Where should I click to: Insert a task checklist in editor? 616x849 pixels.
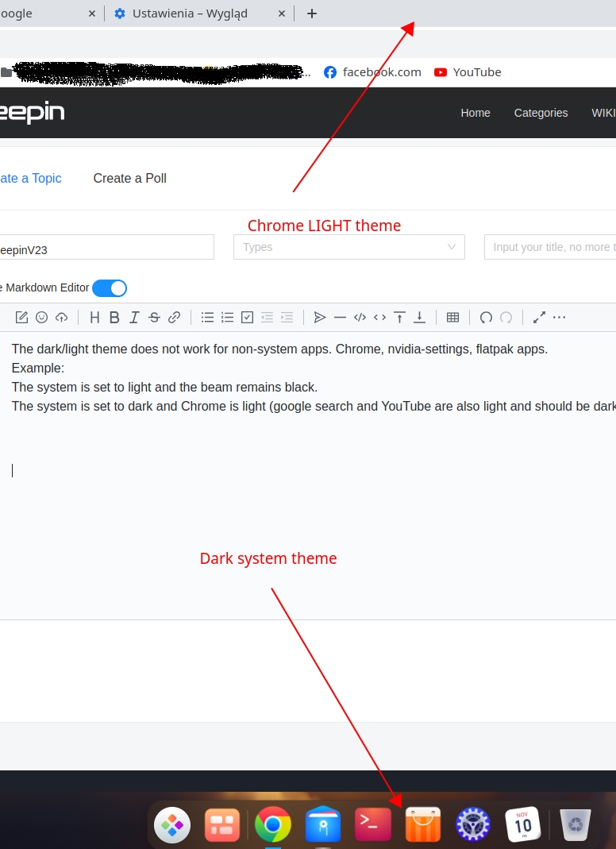click(x=248, y=318)
